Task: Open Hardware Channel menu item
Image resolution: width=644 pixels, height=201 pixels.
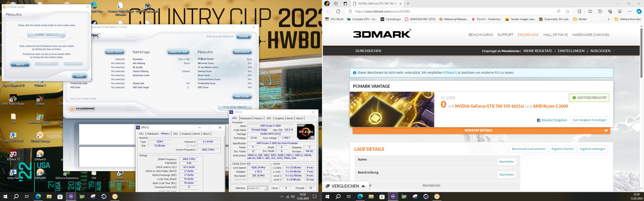Action: (591, 35)
